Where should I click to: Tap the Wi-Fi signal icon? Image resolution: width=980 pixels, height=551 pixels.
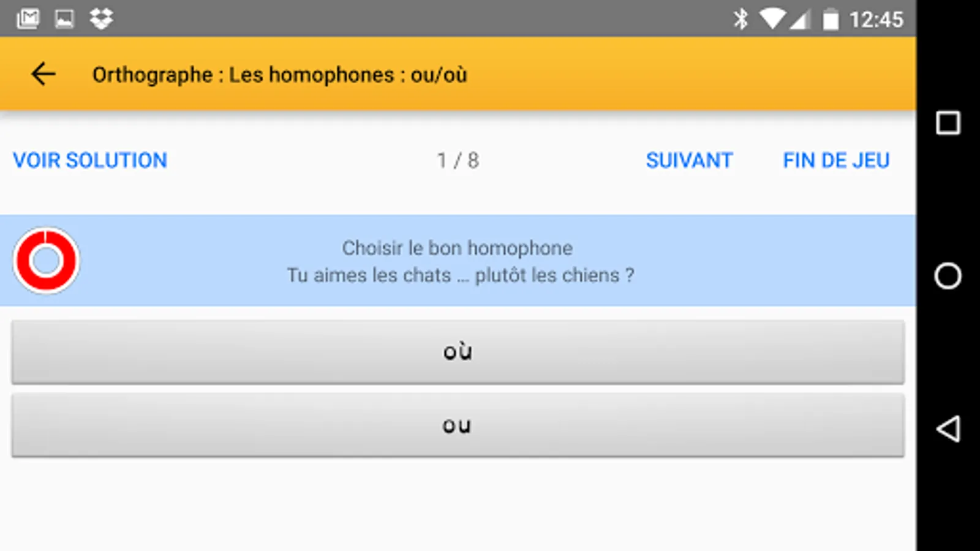[x=772, y=19]
